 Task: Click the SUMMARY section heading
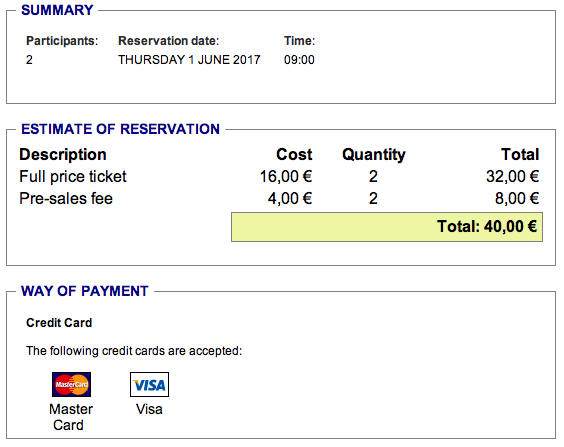(x=57, y=10)
